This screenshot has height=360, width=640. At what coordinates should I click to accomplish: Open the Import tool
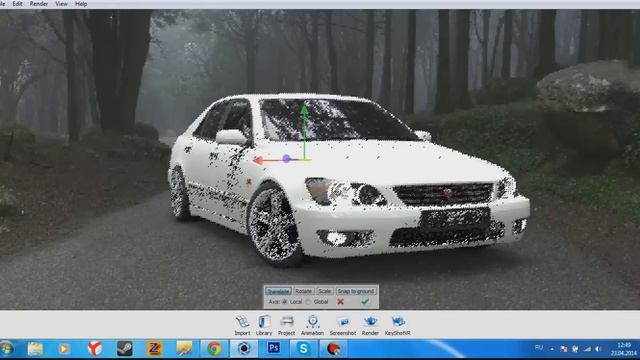tap(242, 325)
